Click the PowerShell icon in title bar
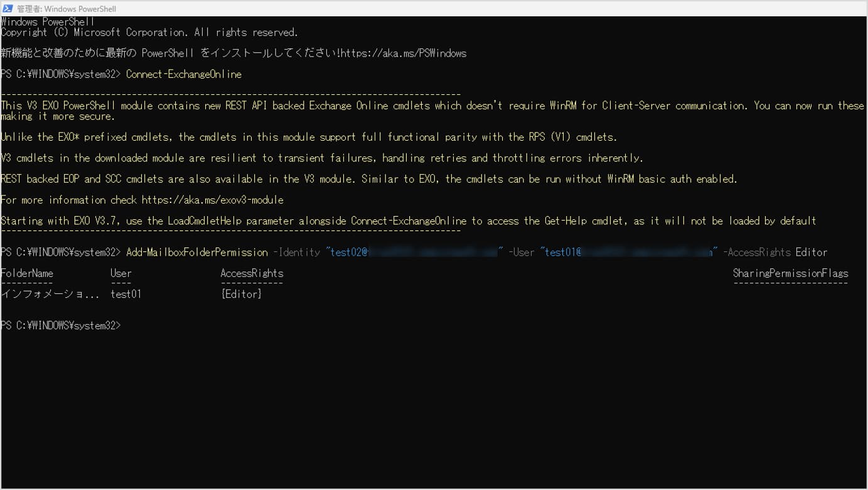Viewport: 868px width, 490px height. click(8, 8)
